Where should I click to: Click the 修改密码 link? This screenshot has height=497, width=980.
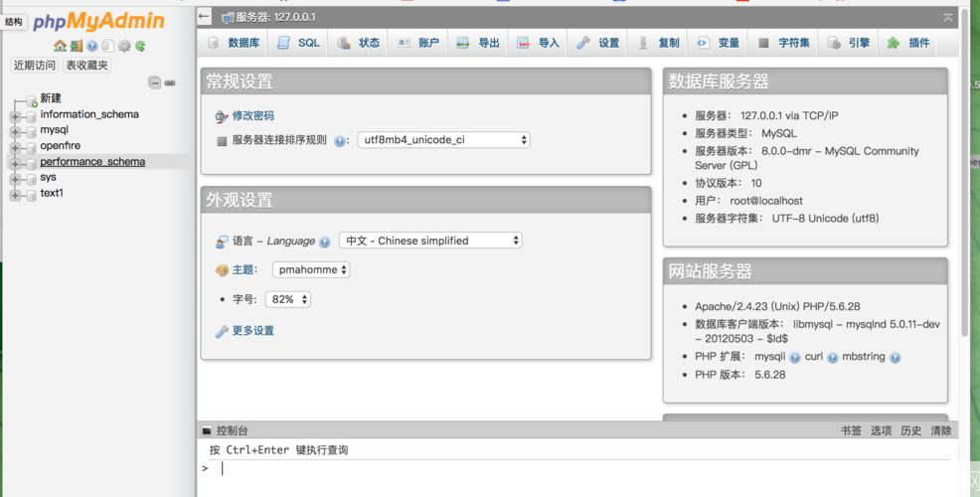253,115
